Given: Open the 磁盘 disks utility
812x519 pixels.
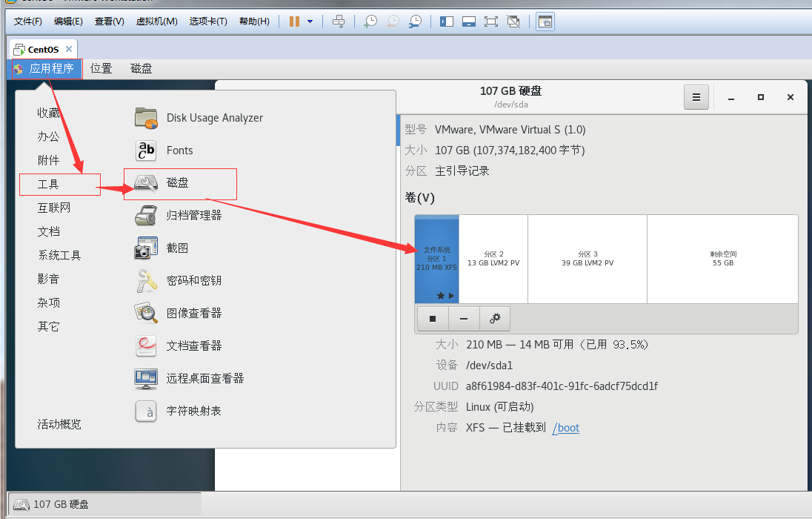Looking at the screenshot, I should coord(162,182).
